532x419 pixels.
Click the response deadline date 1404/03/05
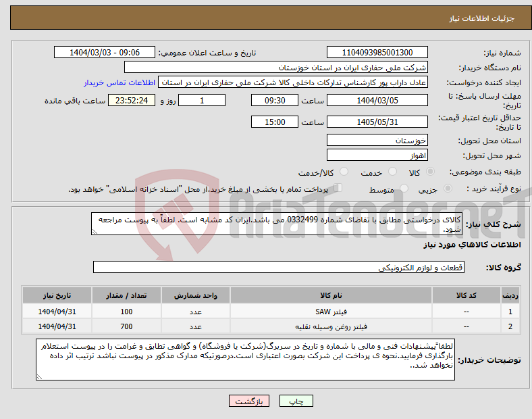[x=377, y=101]
